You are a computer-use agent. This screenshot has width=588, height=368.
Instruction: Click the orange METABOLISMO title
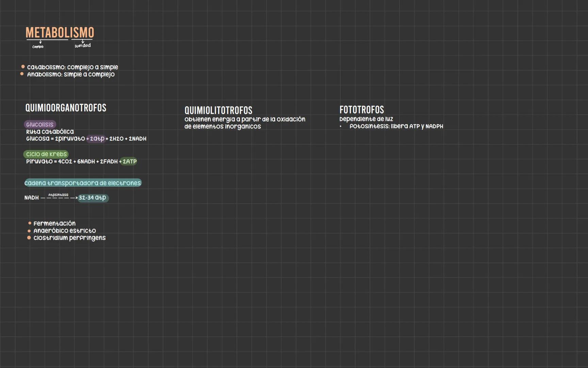pos(60,33)
